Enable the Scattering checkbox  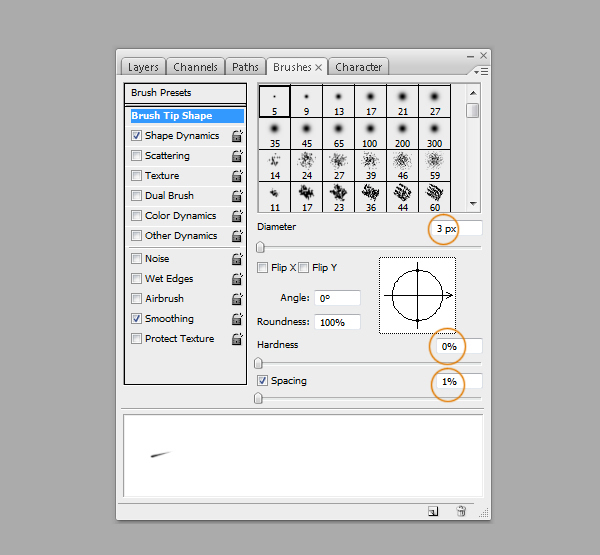(x=137, y=156)
